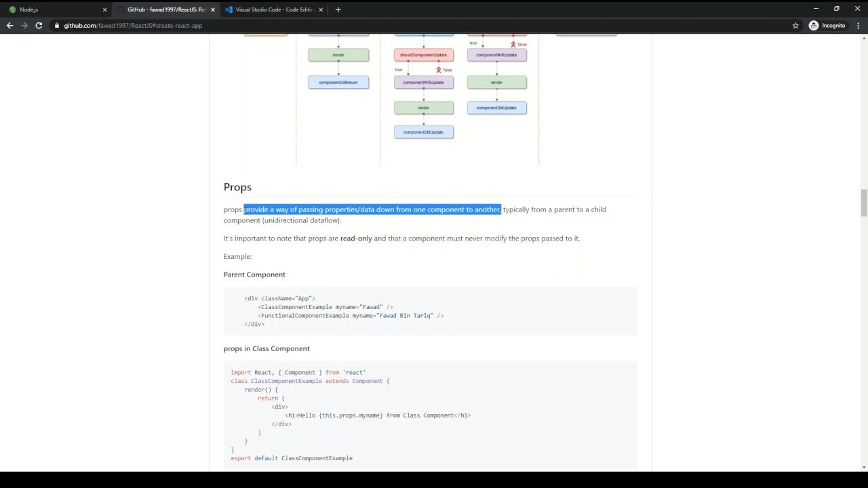Click the 'class ClassComponentExample extends Component' line
868x488 pixels.
pyautogui.click(x=310, y=381)
